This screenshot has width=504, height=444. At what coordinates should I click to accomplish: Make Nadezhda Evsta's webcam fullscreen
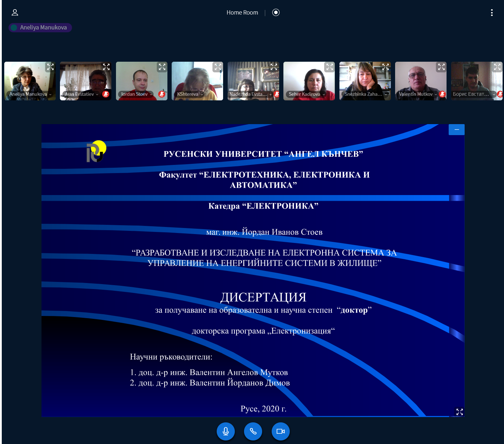pos(274,67)
